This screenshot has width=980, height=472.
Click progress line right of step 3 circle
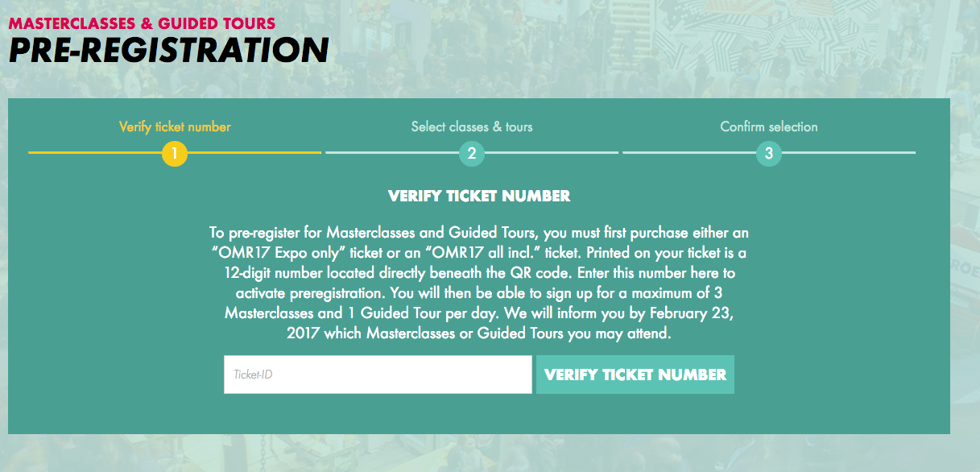click(849, 152)
